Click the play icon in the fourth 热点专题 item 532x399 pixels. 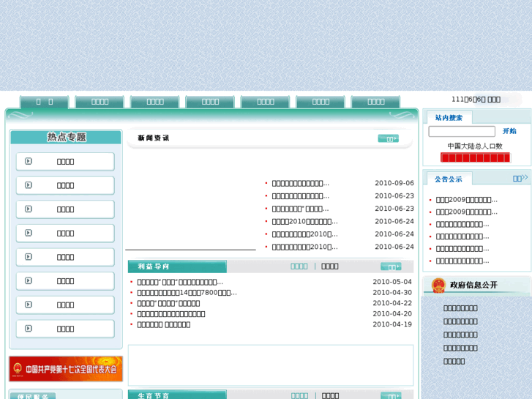tap(29, 234)
